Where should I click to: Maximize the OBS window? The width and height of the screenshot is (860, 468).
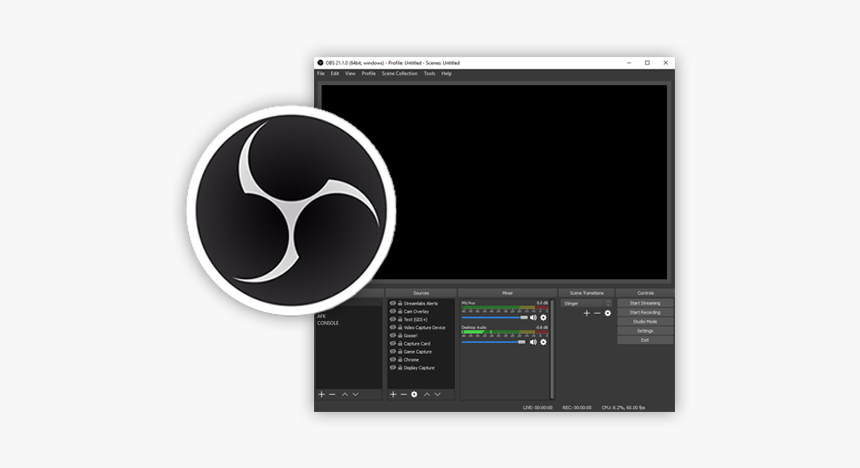point(647,63)
